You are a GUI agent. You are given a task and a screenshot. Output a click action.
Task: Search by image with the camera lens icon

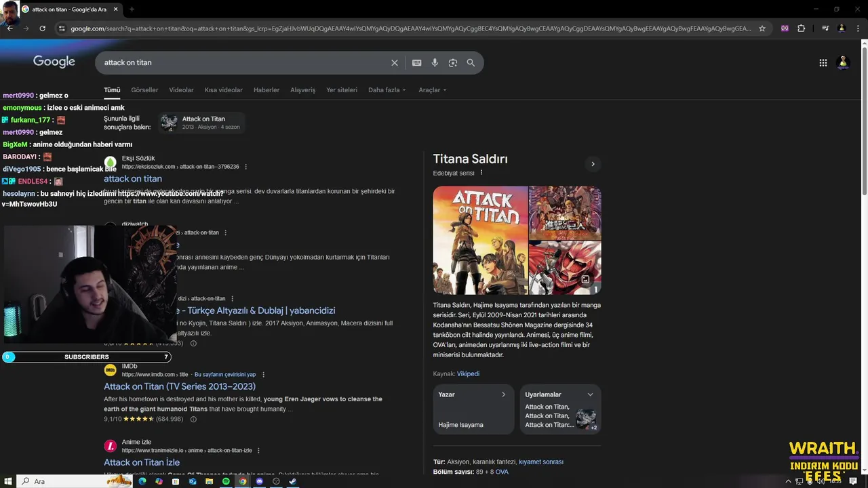pyautogui.click(x=453, y=62)
